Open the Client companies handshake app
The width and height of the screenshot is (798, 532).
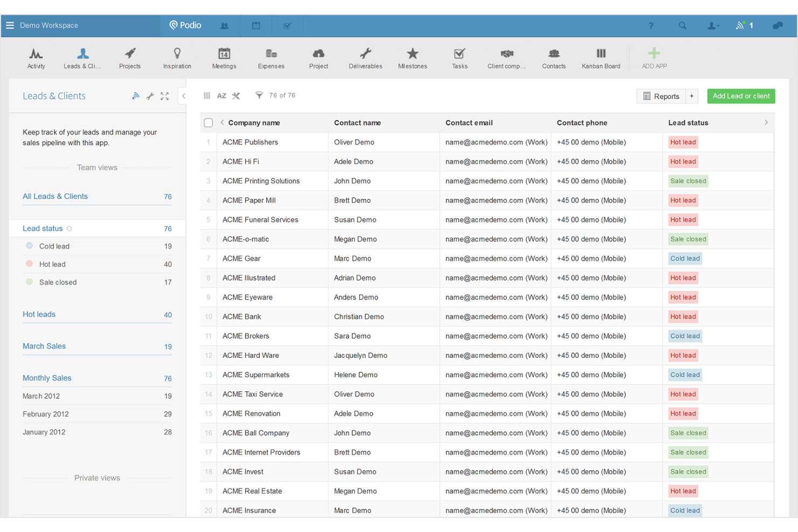[506, 58]
